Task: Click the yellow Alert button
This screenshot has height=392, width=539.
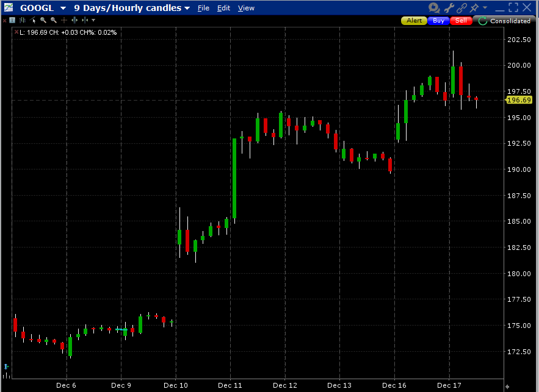Action: coord(414,21)
